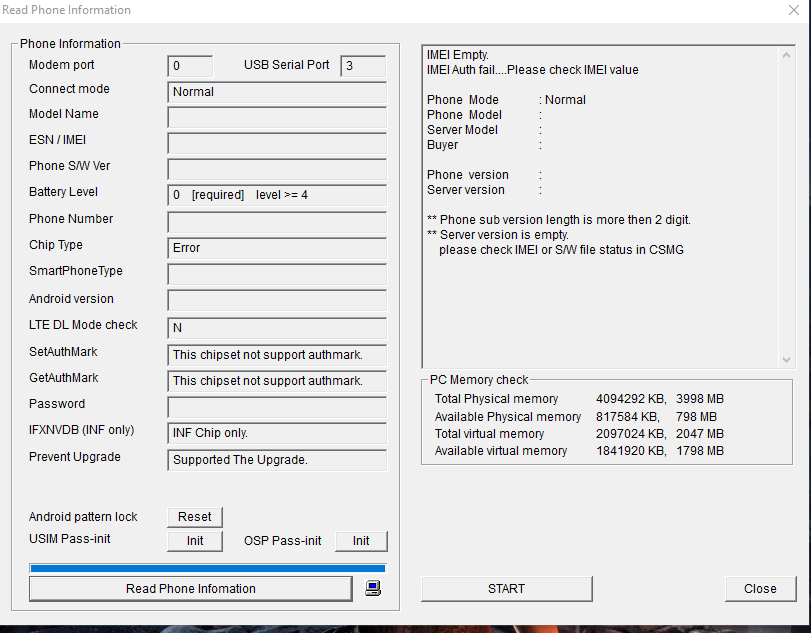Reset the Android pattern lock
811x633 pixels.
[x=194, y=517]
